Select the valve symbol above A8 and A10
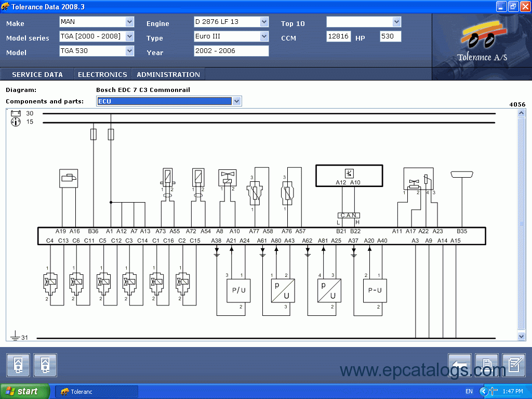The height and width of the screenshot is (399, 532). point(228,178)
